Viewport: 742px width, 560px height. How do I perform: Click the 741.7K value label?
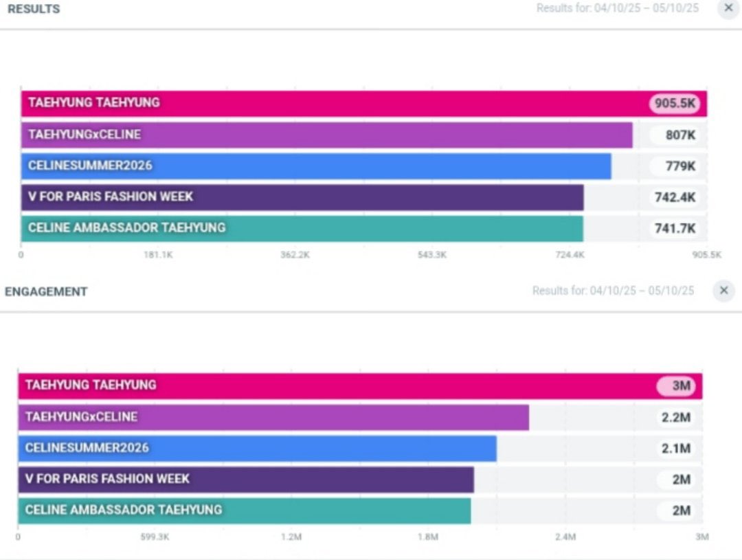coord(675,229)
